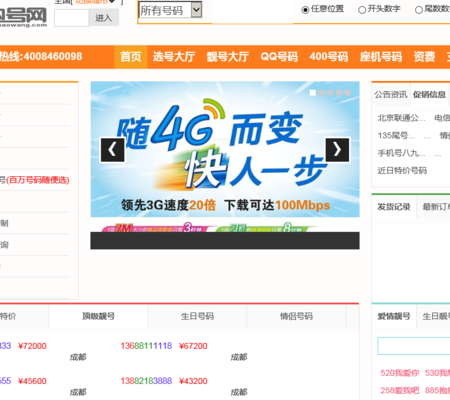Open the 520我爱你 love number link
The width and height of the screenshot is (450, 400).
tap(400, 373)
